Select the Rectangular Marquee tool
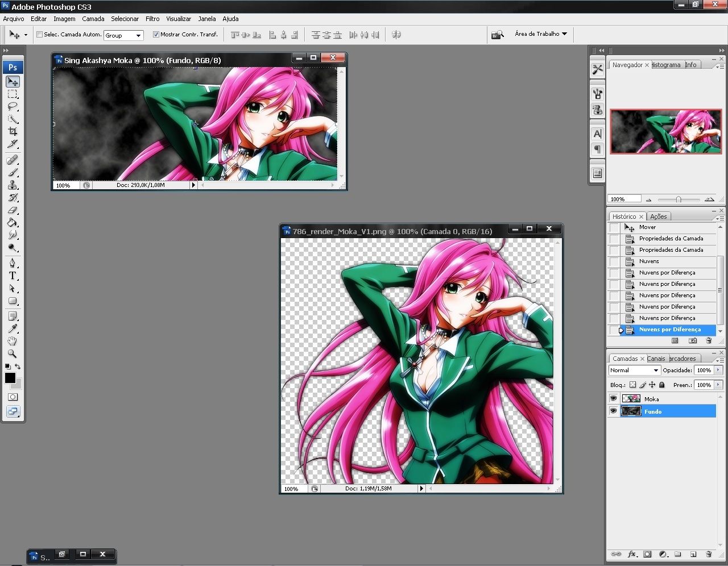 coord(13,94)
